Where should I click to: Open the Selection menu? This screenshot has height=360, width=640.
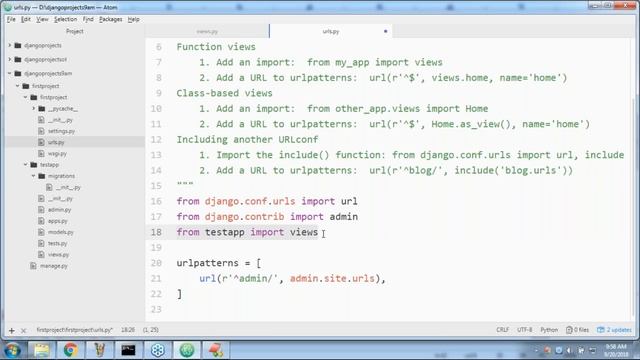[65, 19]
